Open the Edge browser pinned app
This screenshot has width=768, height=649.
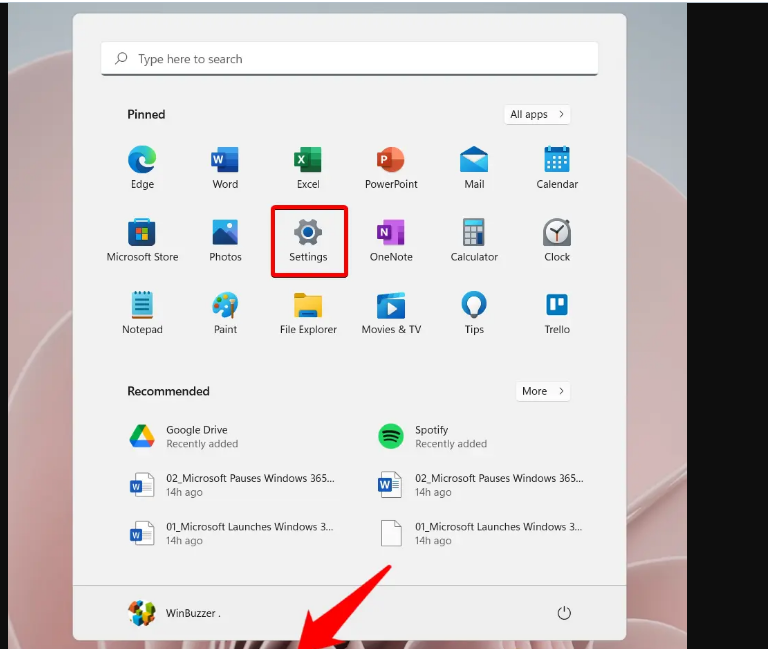tap(142, 167)
